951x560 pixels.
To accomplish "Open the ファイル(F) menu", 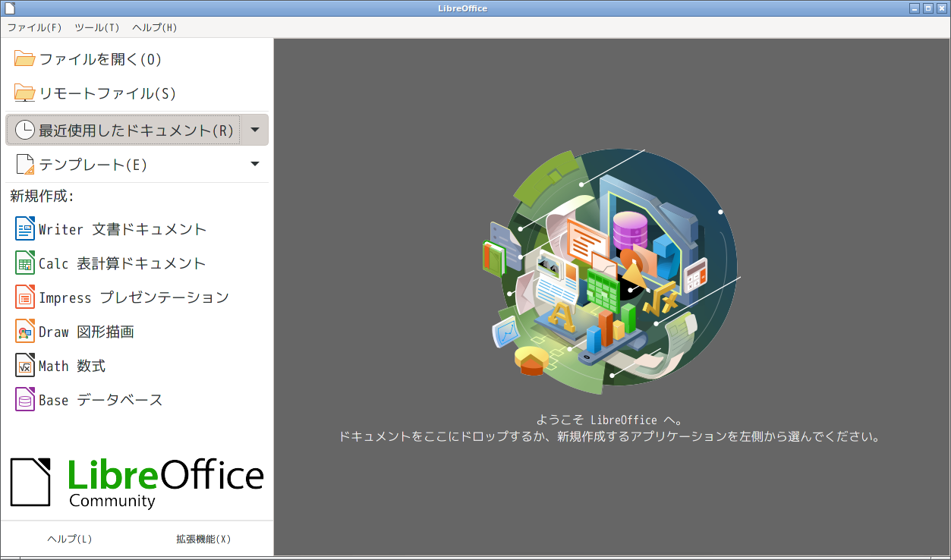I will [x=35, y=27].
